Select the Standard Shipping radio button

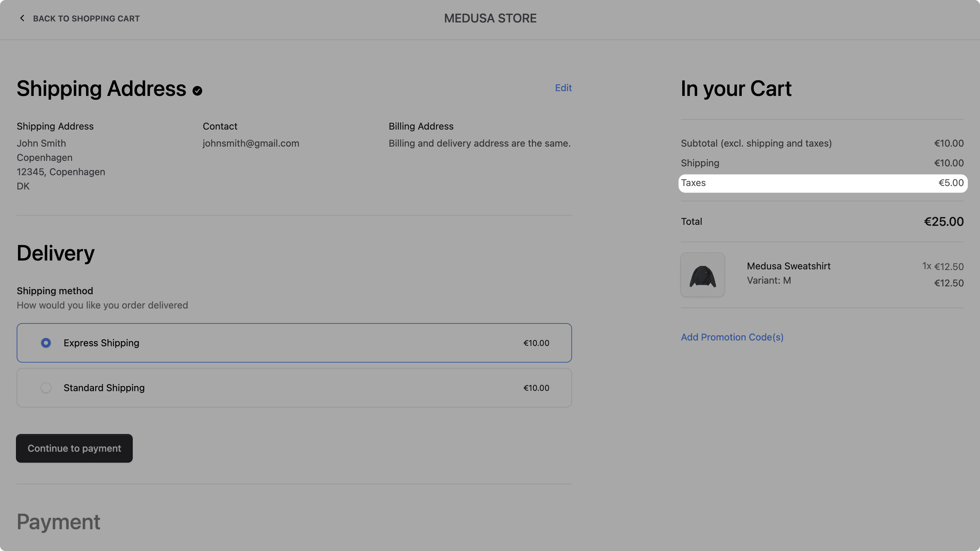pyautogui.click(x=46, y=387)
